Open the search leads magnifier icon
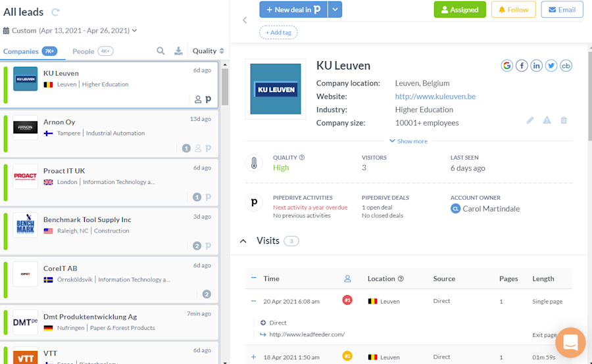The width and height of the screenshot is (592, 364). 160,51
